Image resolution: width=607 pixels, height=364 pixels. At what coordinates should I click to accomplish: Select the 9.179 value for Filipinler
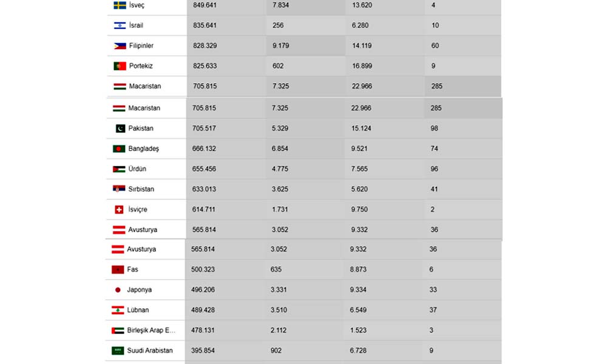[x=280, y=46]
